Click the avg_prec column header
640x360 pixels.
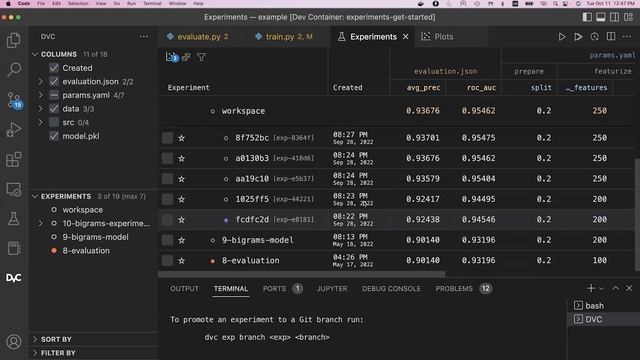423,87
